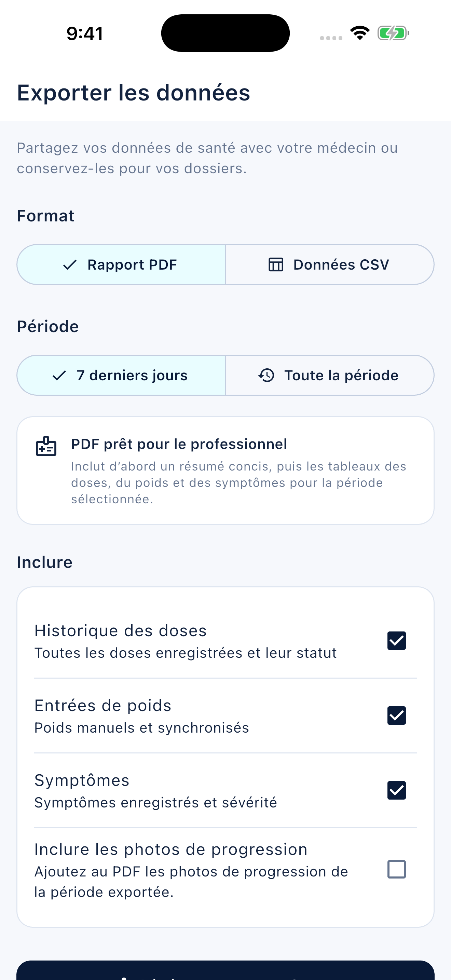Image resolution: width=451 pixels, height=980 pixels.
Task: Tap the cellular signal dots icon
Action: click(331, 38)
